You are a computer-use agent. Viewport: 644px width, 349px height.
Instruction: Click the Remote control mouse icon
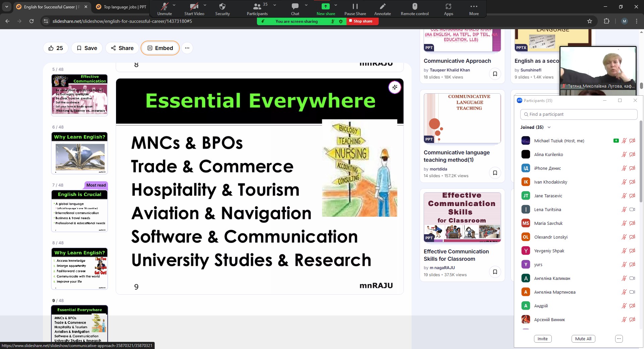415,6
